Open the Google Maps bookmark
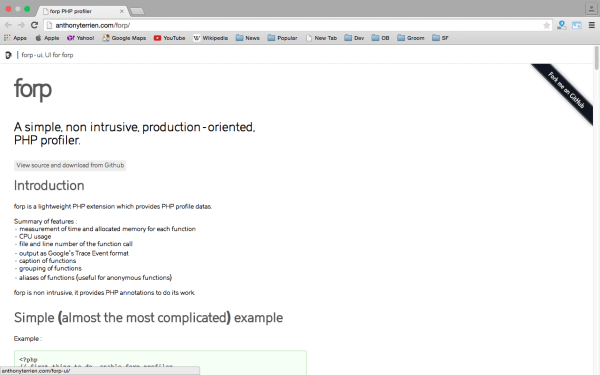 124,38
